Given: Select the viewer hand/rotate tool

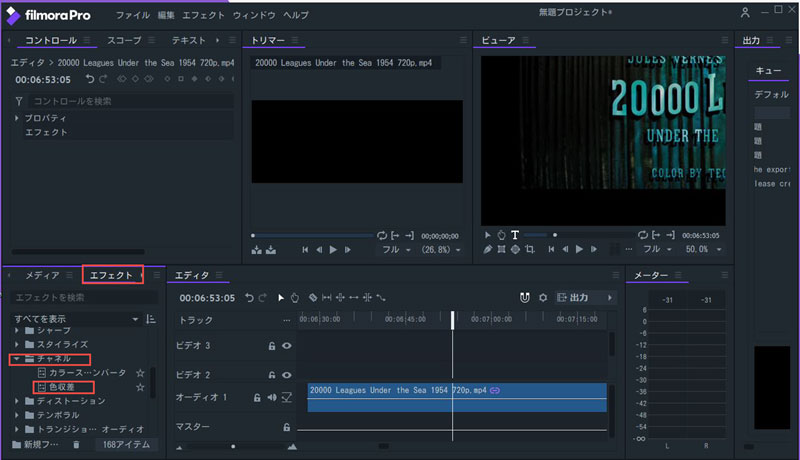Looking at the screenshot, I should click(501, 235).
